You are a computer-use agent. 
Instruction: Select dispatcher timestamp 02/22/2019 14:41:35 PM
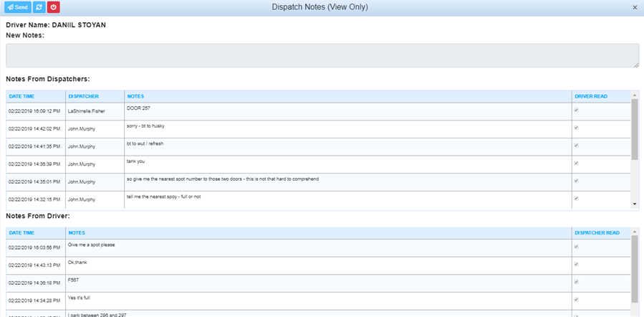coord(34,146)
